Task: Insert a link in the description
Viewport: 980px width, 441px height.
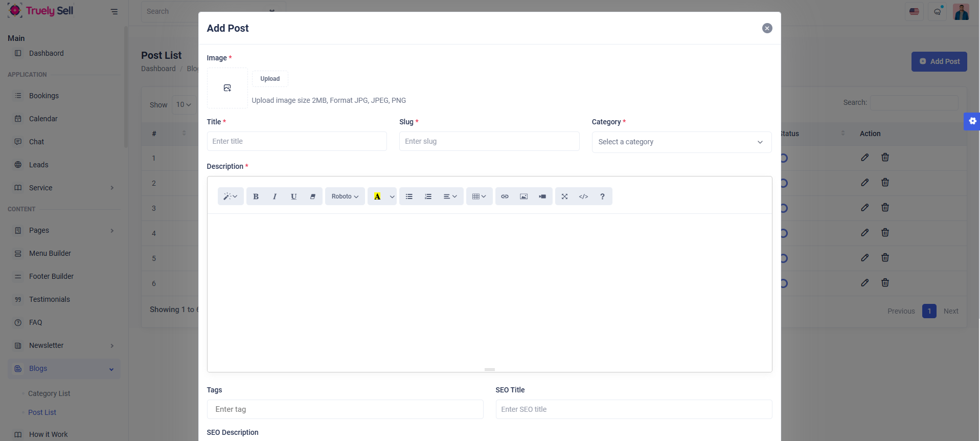Action: 505,196
